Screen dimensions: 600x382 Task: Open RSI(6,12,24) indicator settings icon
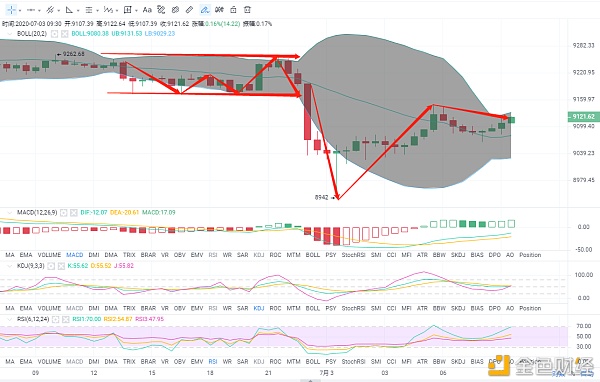pyautogui.click(x=55, y=319)
